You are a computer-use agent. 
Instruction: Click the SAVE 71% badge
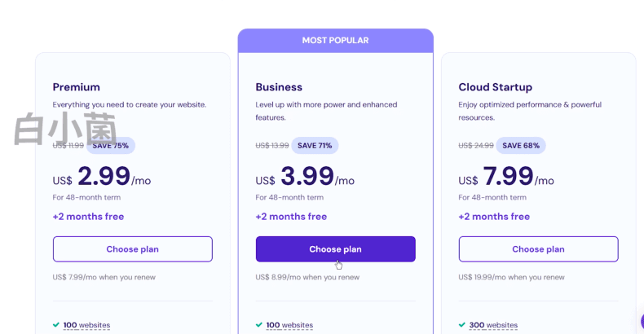315,146
